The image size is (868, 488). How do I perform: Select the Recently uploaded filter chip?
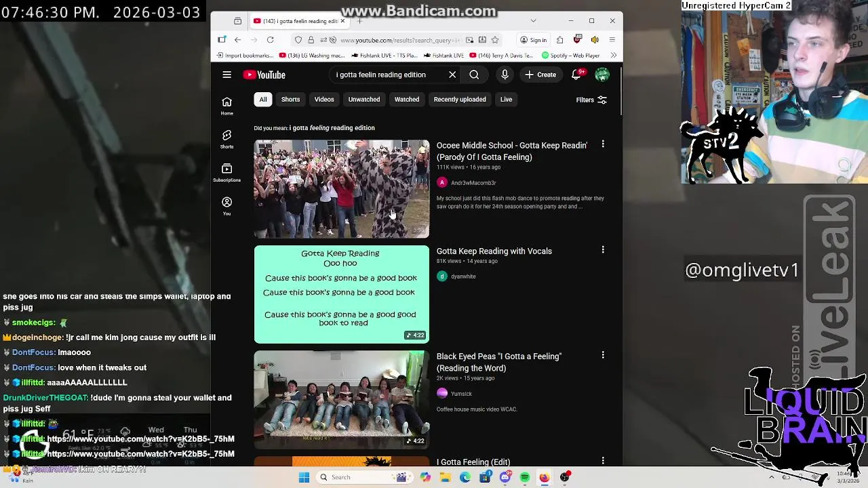460,100
